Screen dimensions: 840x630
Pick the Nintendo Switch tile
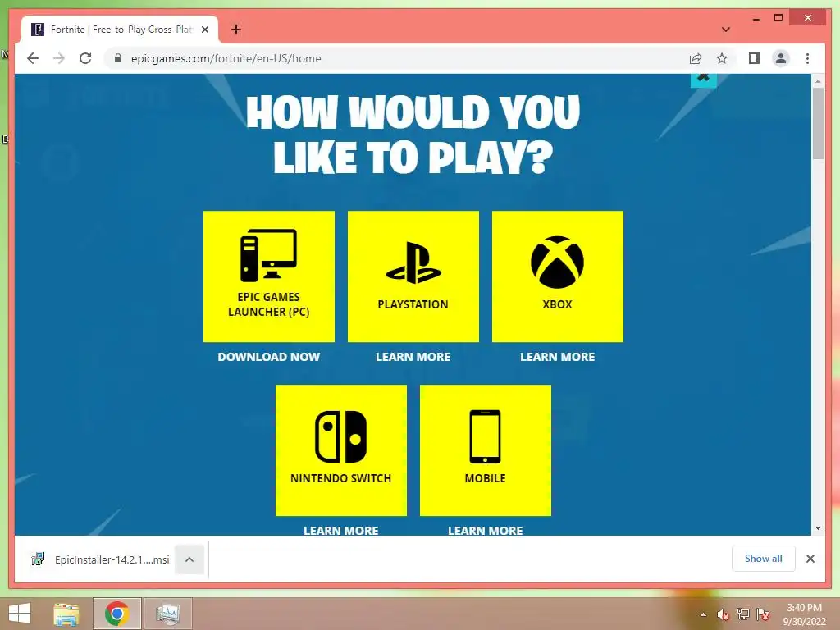tap(341, 450)
